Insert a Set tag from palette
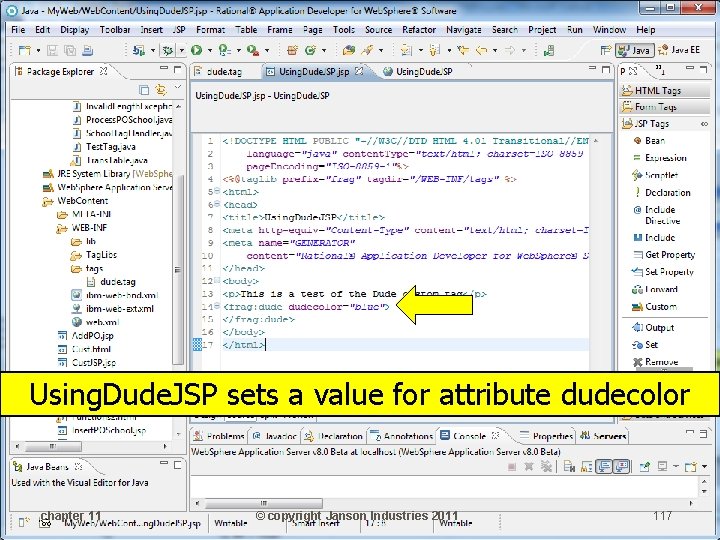This screenshot has height=540, width=720. click(645, 345)
